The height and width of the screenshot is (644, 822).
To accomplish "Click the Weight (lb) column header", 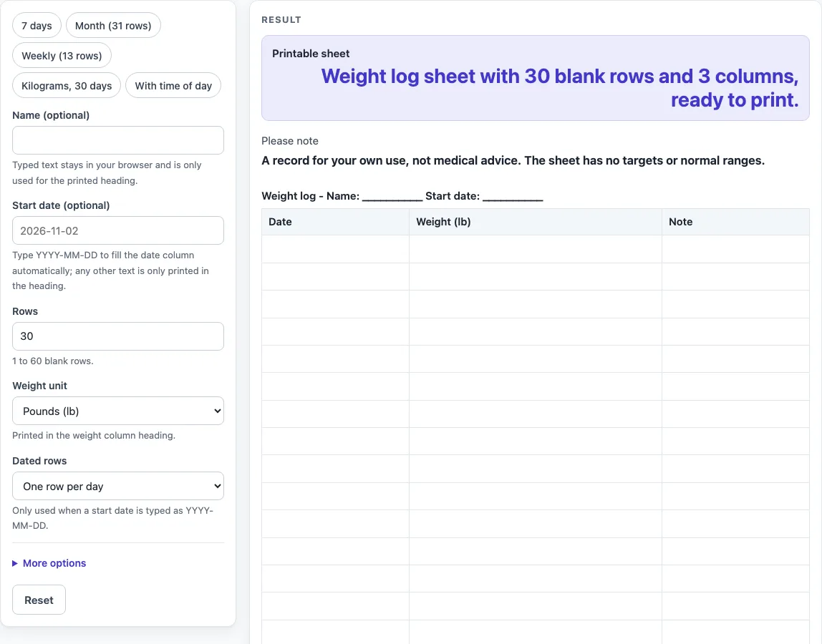I will [x=536, y=222].
